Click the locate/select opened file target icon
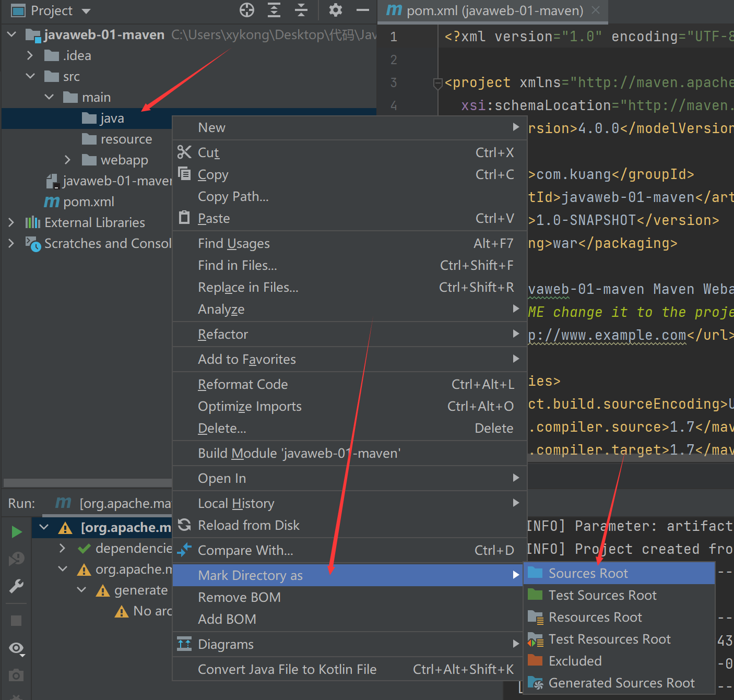Image resolution: width=734 pixels, height=700 pixels. click(247, 10)
